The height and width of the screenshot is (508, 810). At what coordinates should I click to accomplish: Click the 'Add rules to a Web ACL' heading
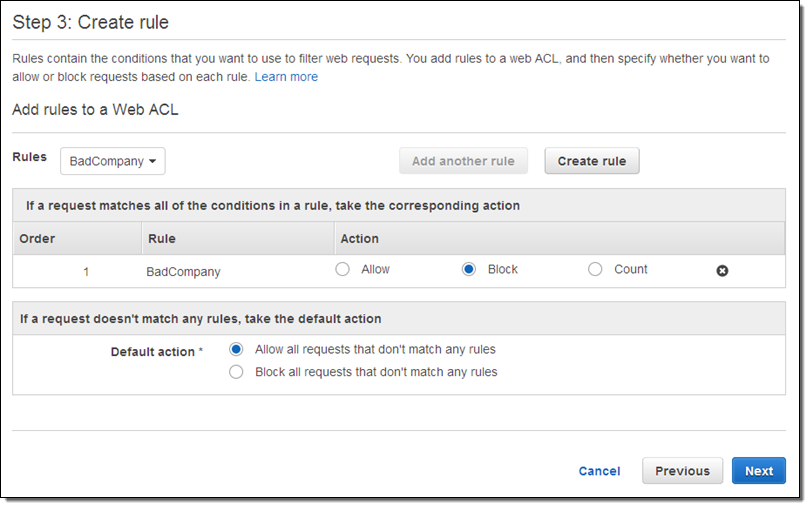coord(95,110)
